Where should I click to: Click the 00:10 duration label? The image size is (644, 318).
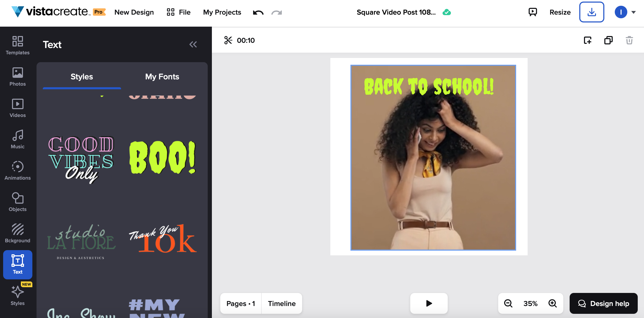click(x=246, y=40)
